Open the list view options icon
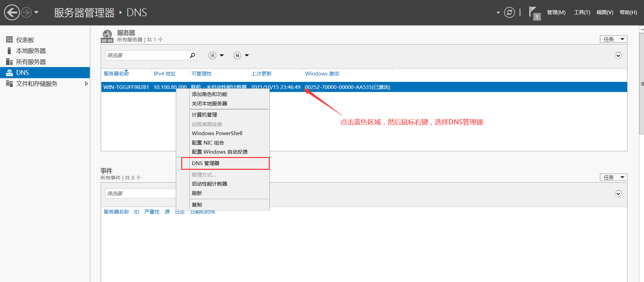The height and width of the screenshot is (282, 644). point(212,56)
